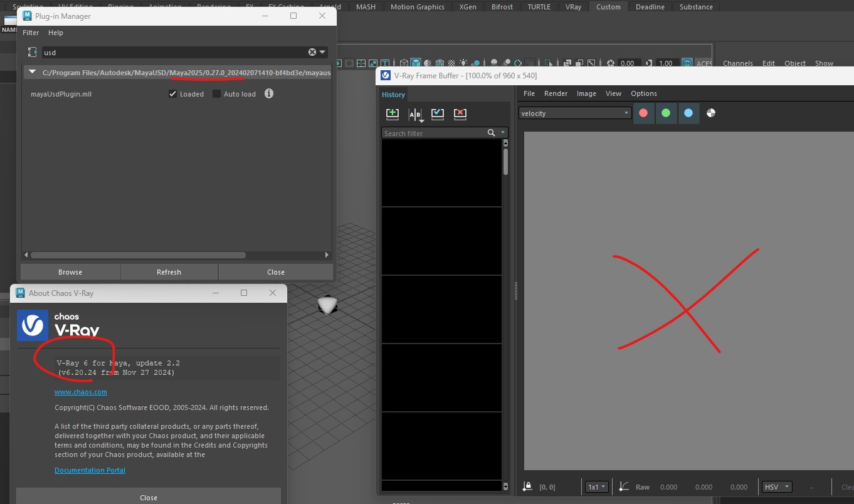Load selected history image into VFB
Viewport: 854px width, 504px height.
(x=438, y=113)
